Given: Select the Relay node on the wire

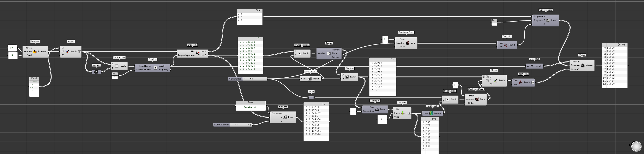Looking at the screenshot, I should 311,97.
